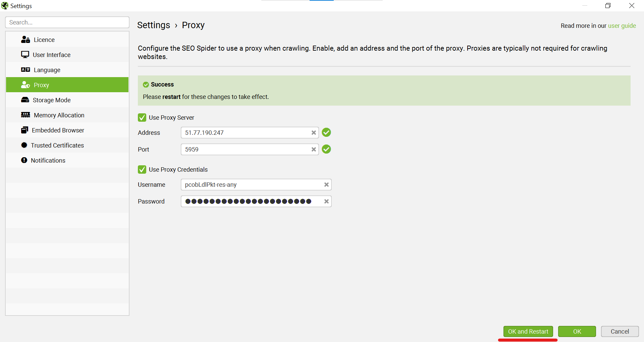
Task: Focus the settings Search box
Action: click(67, 22)
